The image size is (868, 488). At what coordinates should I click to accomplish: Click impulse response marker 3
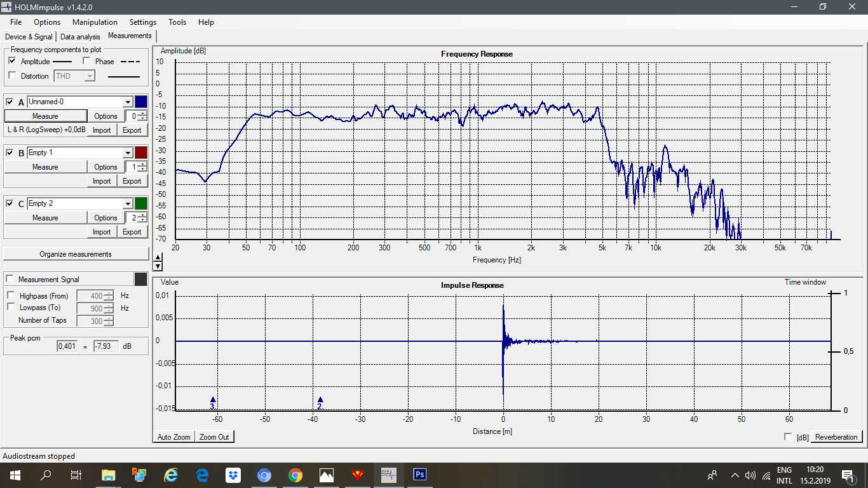pyautogui.click(x=213, y=403)
